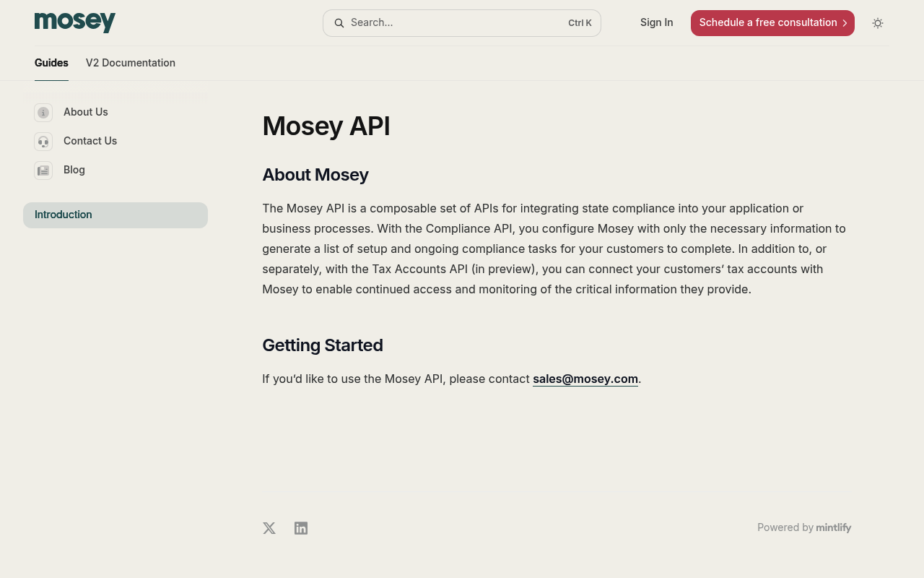Click the Powered by mintlify link
This screenshot has width=924, height=578.
tap(804, 527)
